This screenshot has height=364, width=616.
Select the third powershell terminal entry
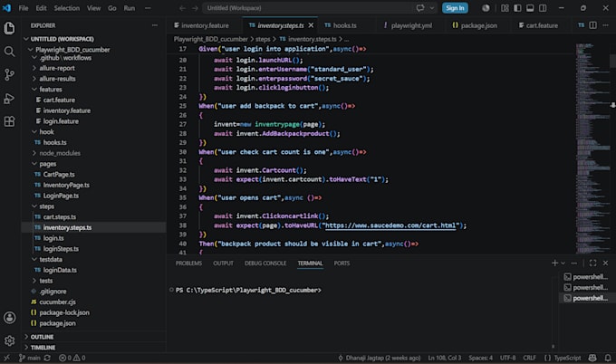pos(585,298)
